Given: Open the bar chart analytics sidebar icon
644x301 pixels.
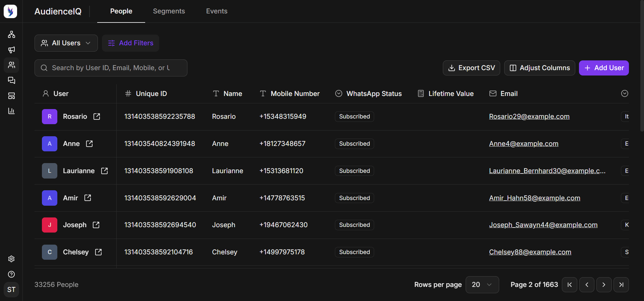Looking at the screenshot, I should (x=11, y=111).
